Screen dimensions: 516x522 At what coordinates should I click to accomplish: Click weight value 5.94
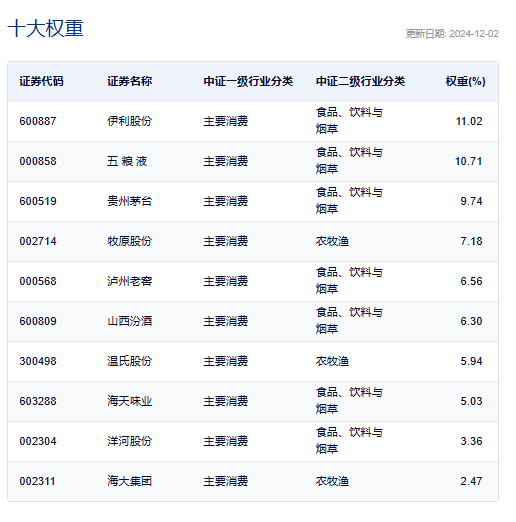(471, 361)
